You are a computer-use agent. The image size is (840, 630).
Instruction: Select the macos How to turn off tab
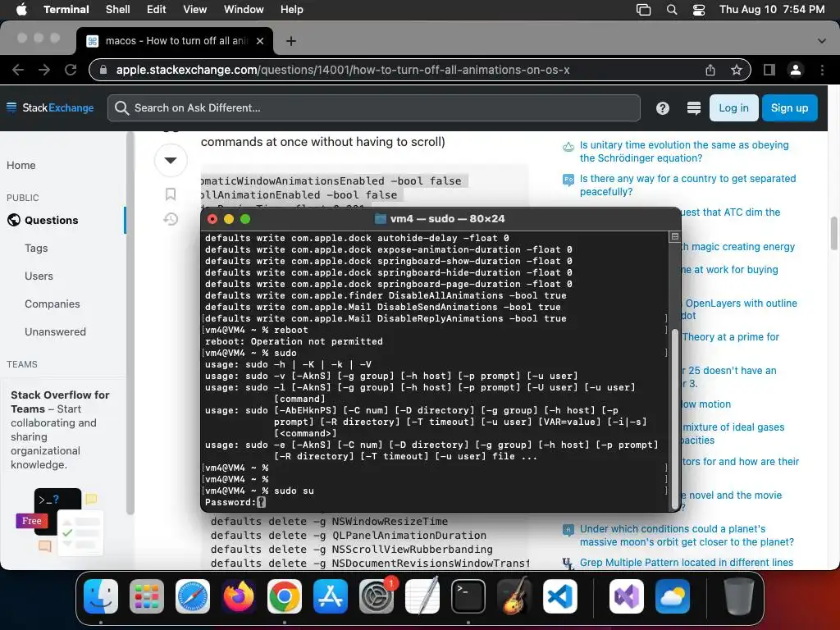(176, 41)
